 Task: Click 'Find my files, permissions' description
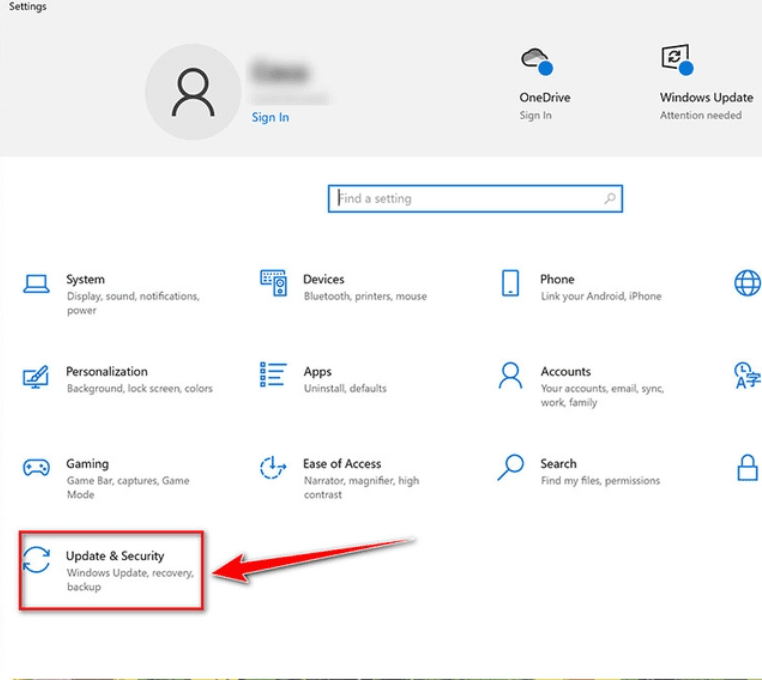pyautogui.click(x=600, y=480)
